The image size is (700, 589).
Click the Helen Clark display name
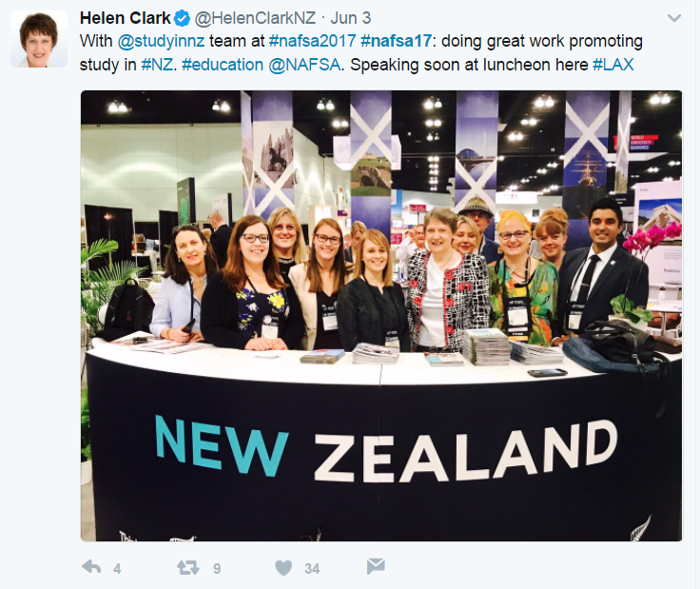pos(125,18)
